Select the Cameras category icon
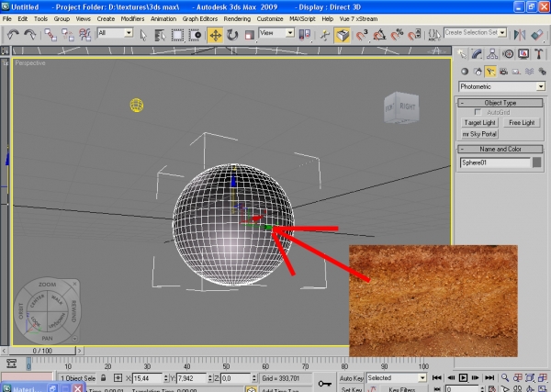The width and height of the screenshot is (551, 392). [503, 72]
